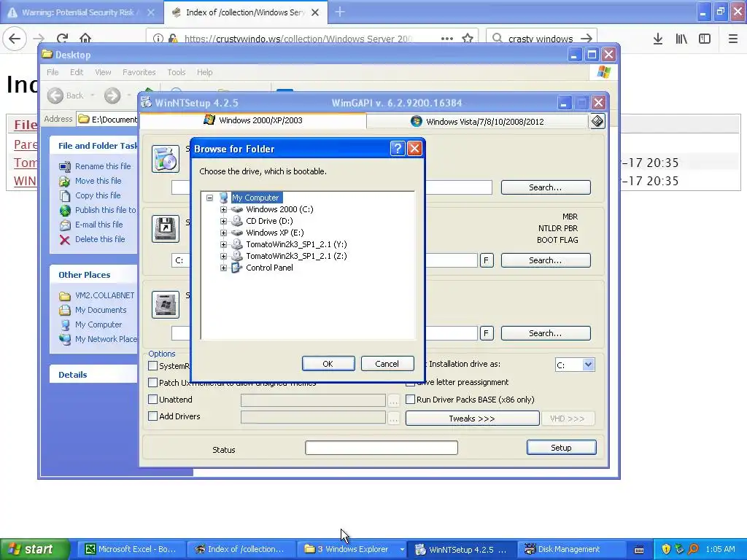Click Firefox downloads arrow icon

tap(658, 39)
